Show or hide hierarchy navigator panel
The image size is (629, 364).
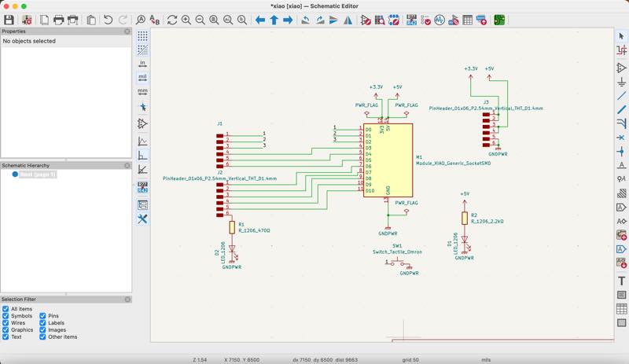[142, 205]
